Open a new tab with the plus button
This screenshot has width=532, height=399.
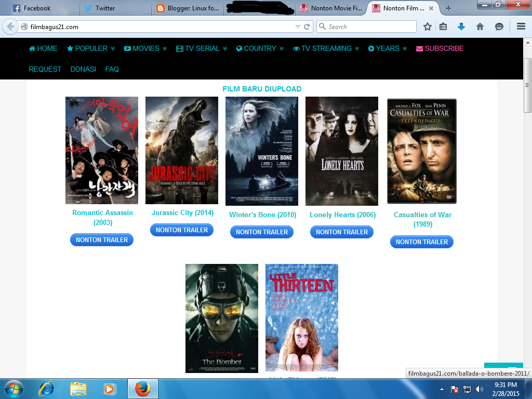448,8
